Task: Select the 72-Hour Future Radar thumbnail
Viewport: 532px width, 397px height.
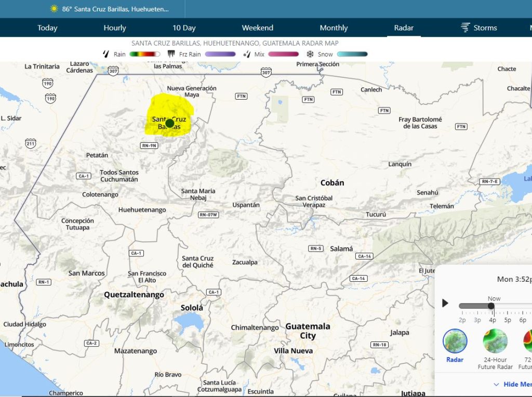Action: point(528,341)
